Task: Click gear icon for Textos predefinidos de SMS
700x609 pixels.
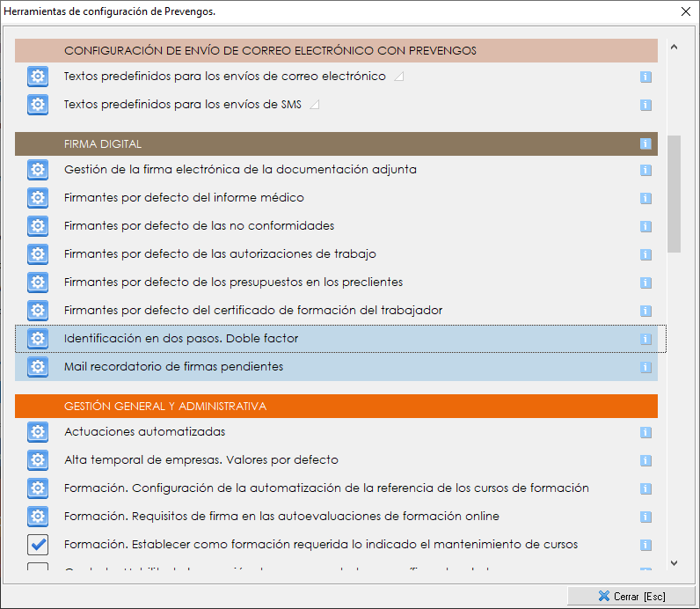Action: [x=37, y=105]
